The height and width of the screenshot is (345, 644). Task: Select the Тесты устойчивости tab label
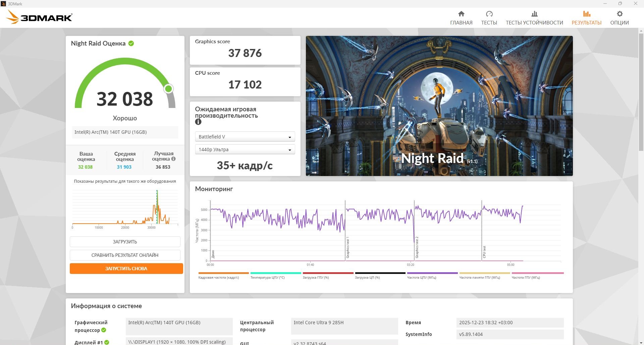pyautogui.click(x=534, y=23)
